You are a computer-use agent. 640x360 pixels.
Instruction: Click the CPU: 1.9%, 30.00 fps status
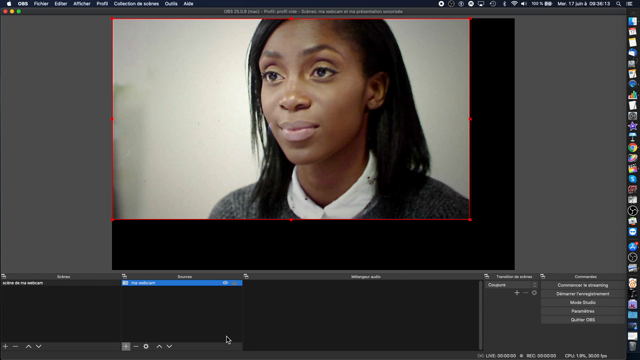585,356
